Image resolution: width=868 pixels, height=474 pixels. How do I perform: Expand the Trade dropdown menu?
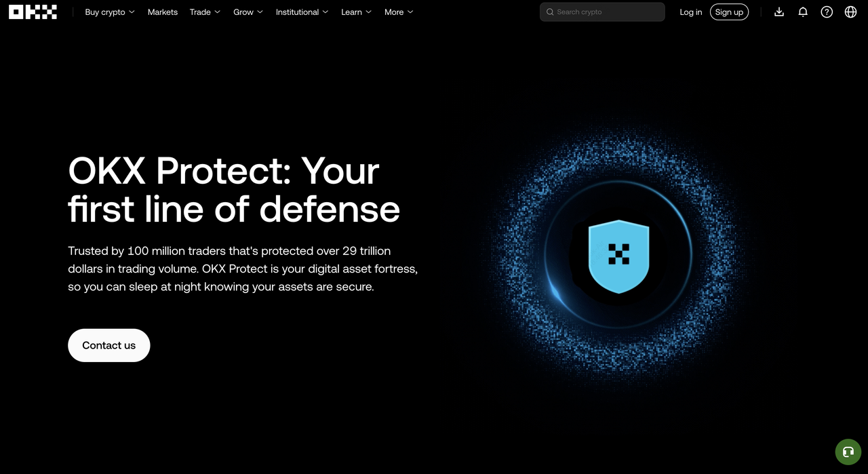205,12
